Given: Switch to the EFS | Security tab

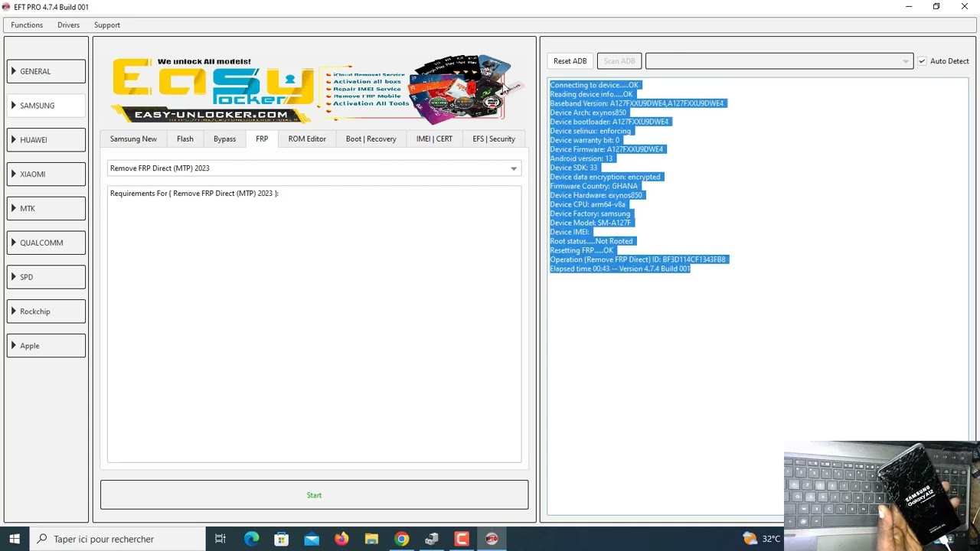Looking at the screenshot, I should [x=493, y=139].
